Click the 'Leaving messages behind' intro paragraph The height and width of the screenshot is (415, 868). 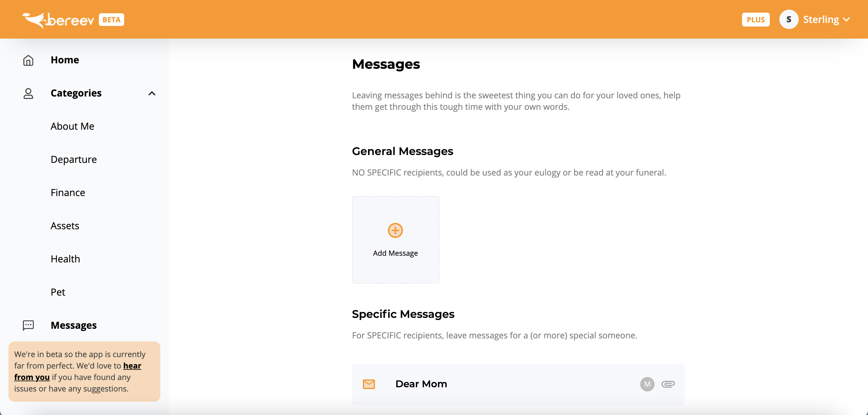[x=516, y=101]
